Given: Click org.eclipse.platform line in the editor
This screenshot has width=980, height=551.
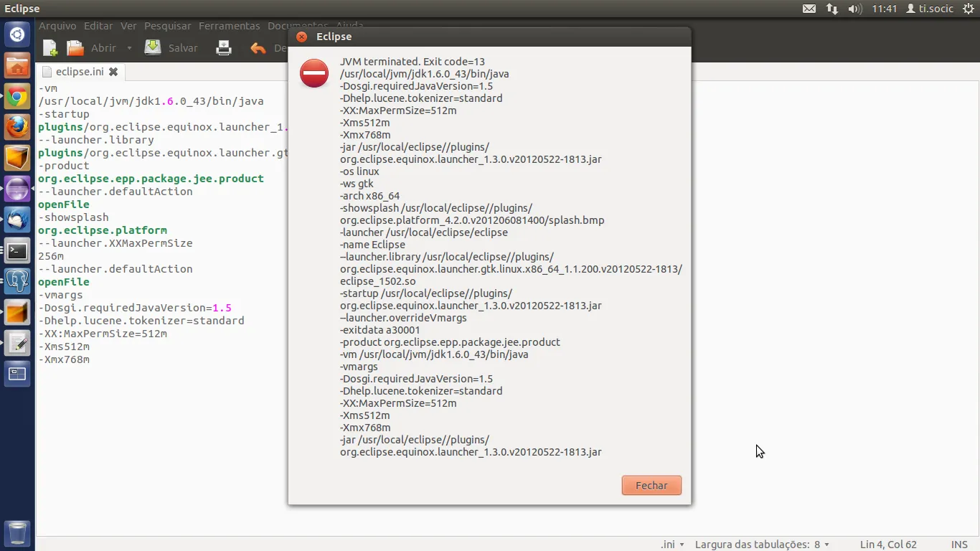Looking at the screenshot, I should pyautogui.click(x=103, y=230).
